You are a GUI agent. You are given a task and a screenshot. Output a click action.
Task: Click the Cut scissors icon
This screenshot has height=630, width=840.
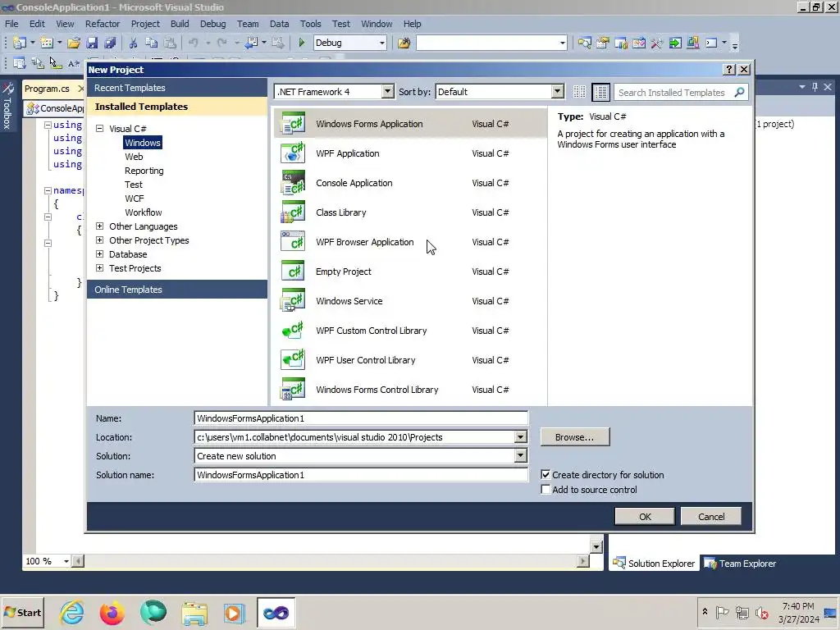pos(134,43)
